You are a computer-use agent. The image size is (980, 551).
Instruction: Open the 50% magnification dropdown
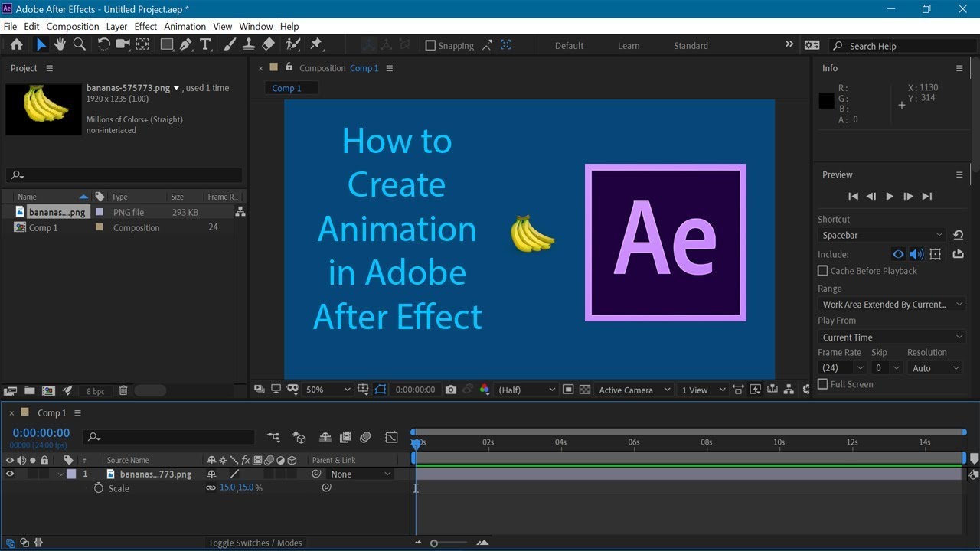[328, 390]
